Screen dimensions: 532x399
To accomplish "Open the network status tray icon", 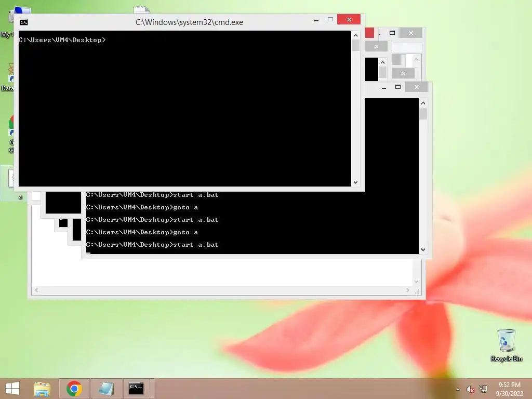I will pos(483,389).
